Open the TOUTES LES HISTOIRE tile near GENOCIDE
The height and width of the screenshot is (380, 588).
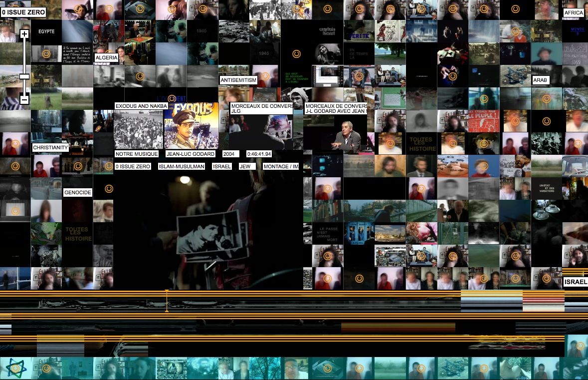click(x=78, y=234)
